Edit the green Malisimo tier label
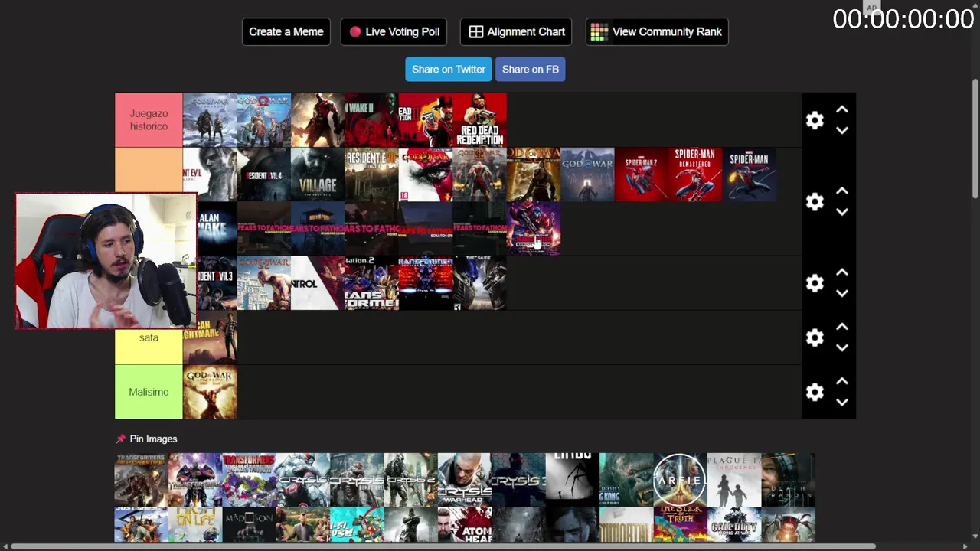Image resolution: width=980 pixels, height=551 pixels. coord(149,392)
